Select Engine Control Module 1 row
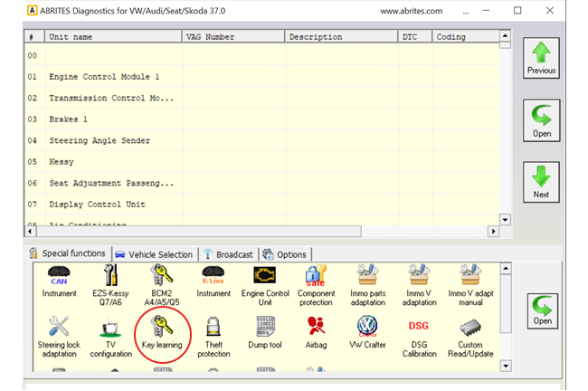The image size is (588, 391). [x=262, y=77]
